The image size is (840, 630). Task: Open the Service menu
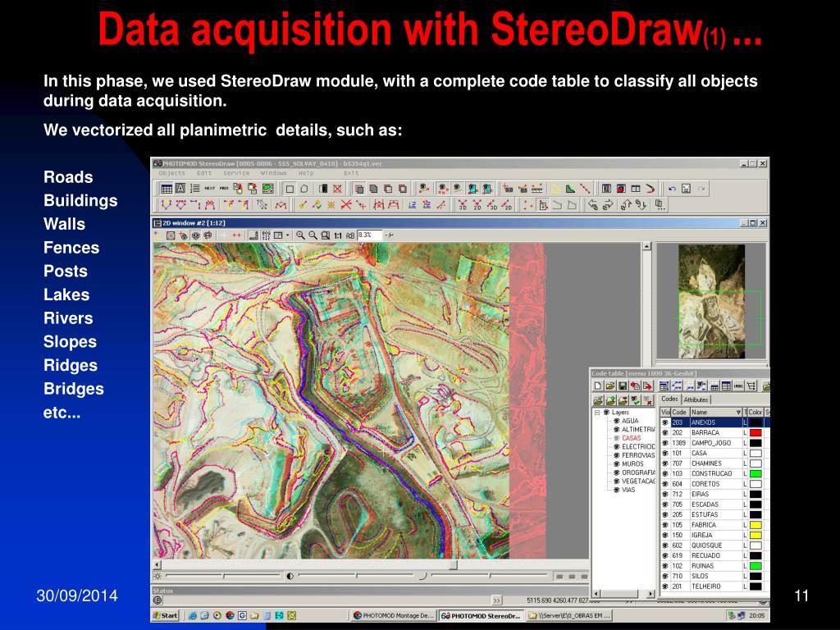(x=236, y=173)
